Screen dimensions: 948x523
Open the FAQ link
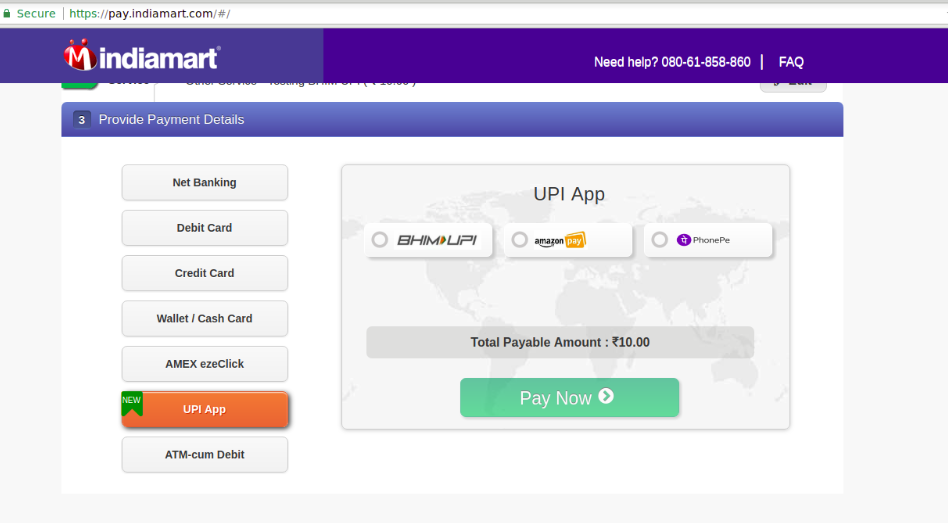(791, 62)
